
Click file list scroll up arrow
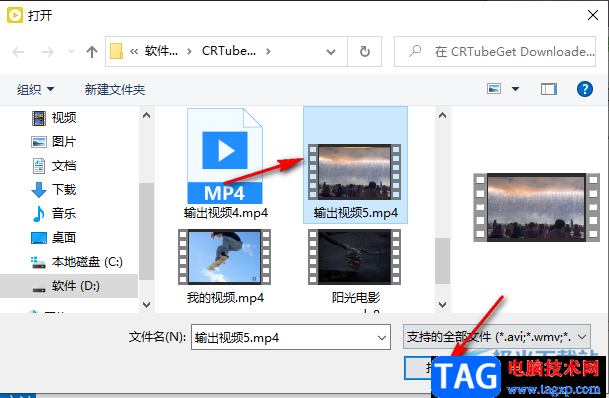(x=442, y=115)
